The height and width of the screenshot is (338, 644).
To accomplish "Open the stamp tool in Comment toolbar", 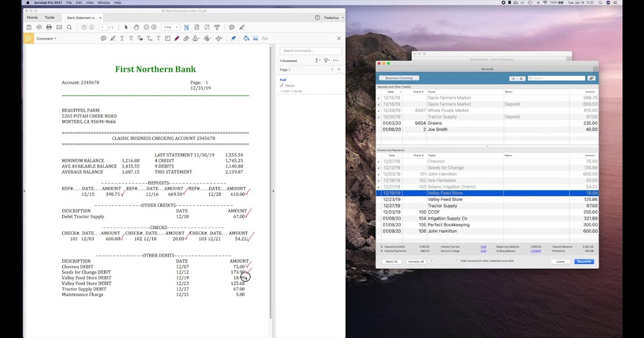I will 196,39.
